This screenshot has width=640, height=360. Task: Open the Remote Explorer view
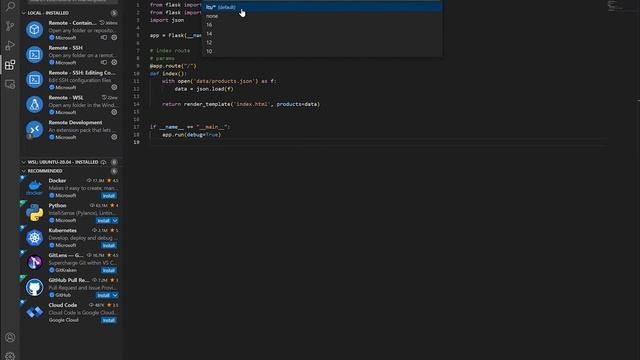(10, 84)
